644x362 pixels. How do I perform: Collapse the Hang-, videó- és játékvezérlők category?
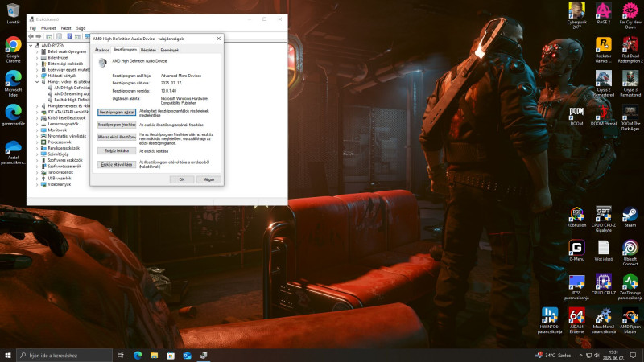(x=37, y=82)
